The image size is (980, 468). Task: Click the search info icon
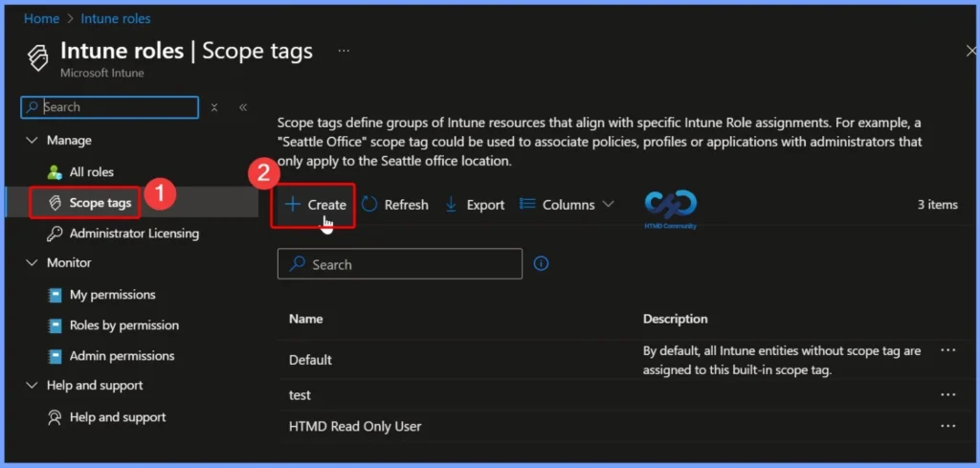pos(542,264)
